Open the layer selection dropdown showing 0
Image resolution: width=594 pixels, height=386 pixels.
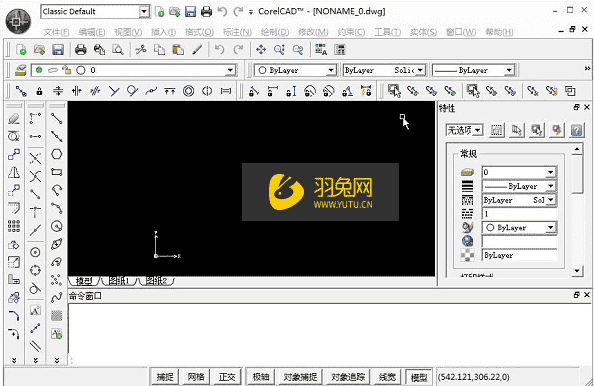134,70
